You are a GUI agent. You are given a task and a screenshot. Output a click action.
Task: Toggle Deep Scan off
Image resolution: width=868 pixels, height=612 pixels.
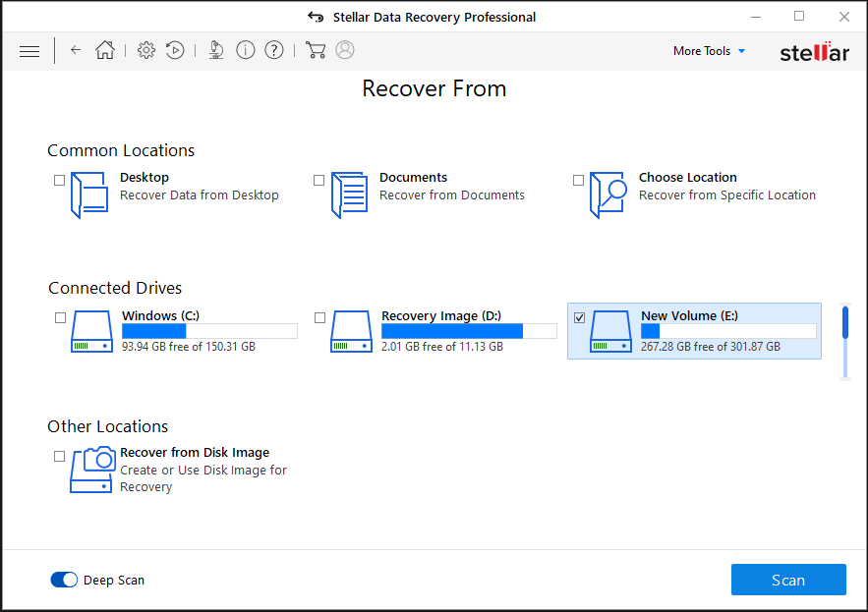(64, 580)
